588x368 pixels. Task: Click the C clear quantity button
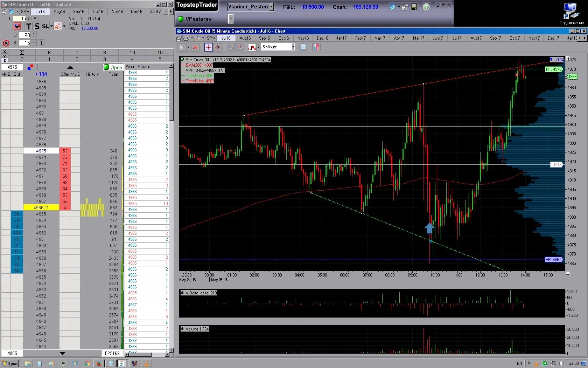[x=22, y=59]
